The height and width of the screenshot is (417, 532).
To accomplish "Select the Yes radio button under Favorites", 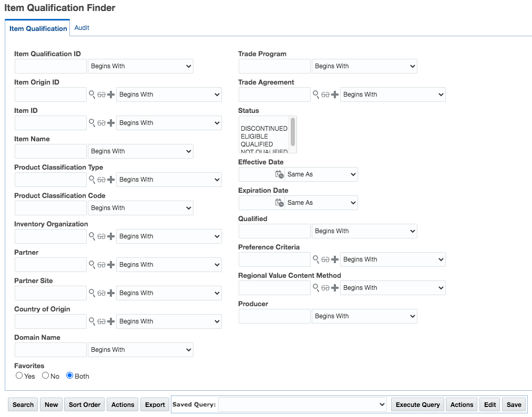I will 19,376.
